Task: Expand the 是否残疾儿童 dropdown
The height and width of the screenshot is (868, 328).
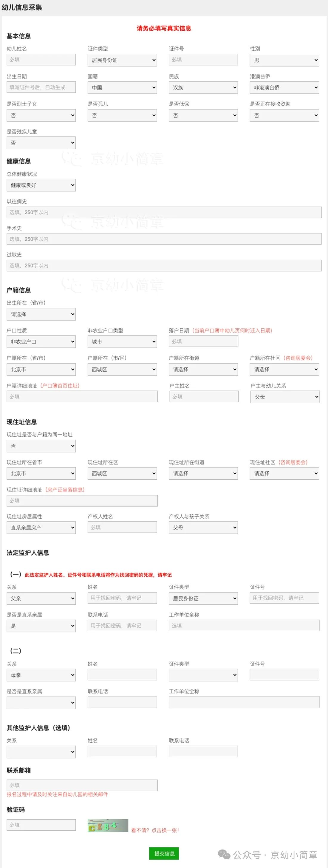Action: click(x=41, y=143)
